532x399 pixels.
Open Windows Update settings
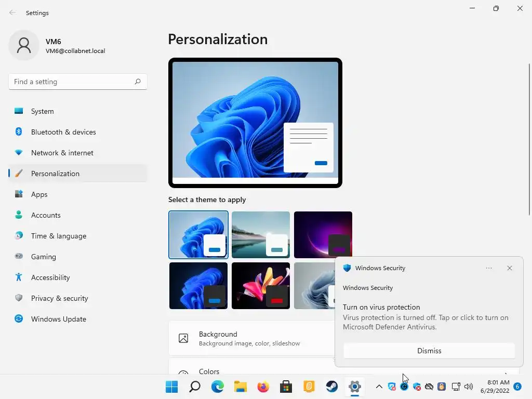78,319
